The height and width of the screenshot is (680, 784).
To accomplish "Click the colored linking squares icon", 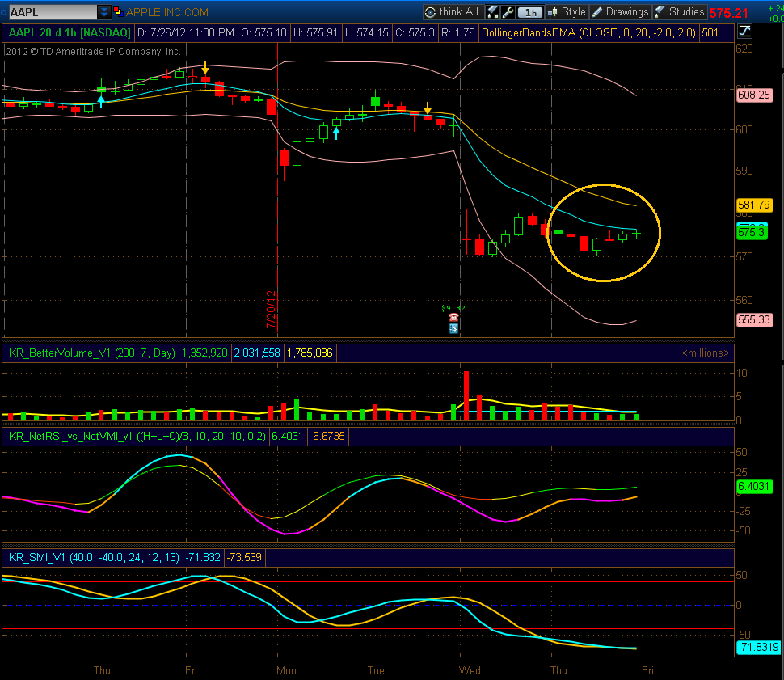I will click(118, 11).
